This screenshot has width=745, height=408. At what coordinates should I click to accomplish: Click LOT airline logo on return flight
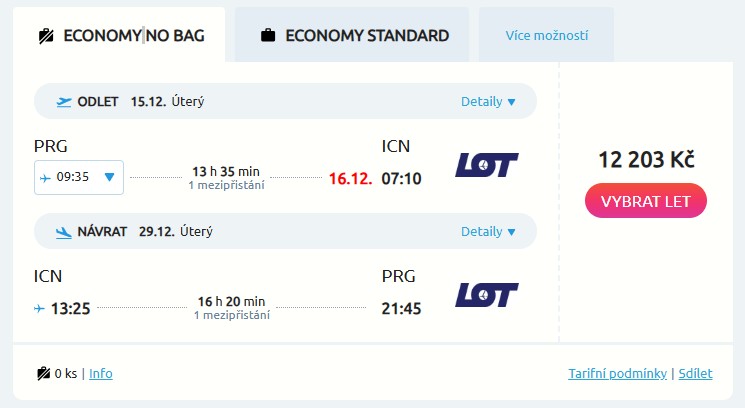[487, 294]
